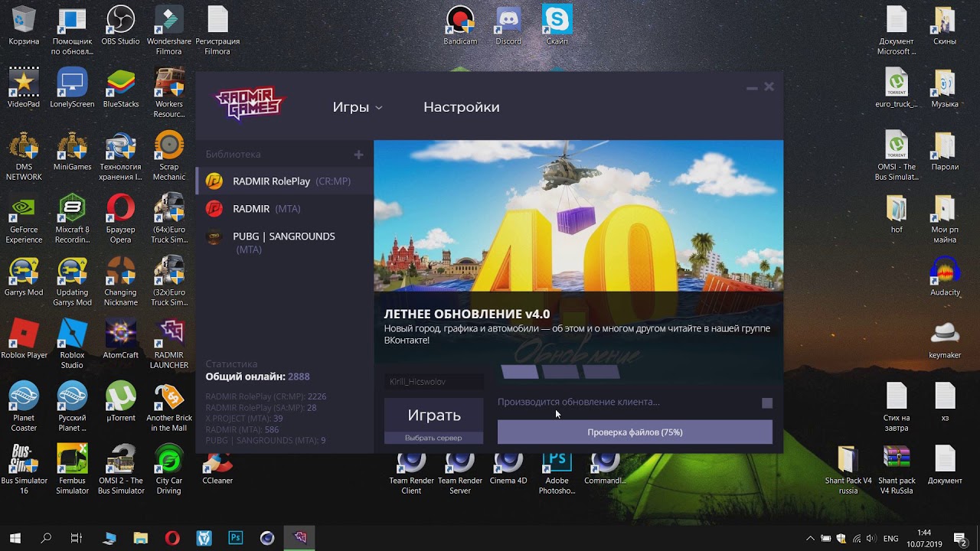Screen dimensions: 980x551
Task: Click the Проверка файлов (75%) progress bar
Action: (635, 432)
